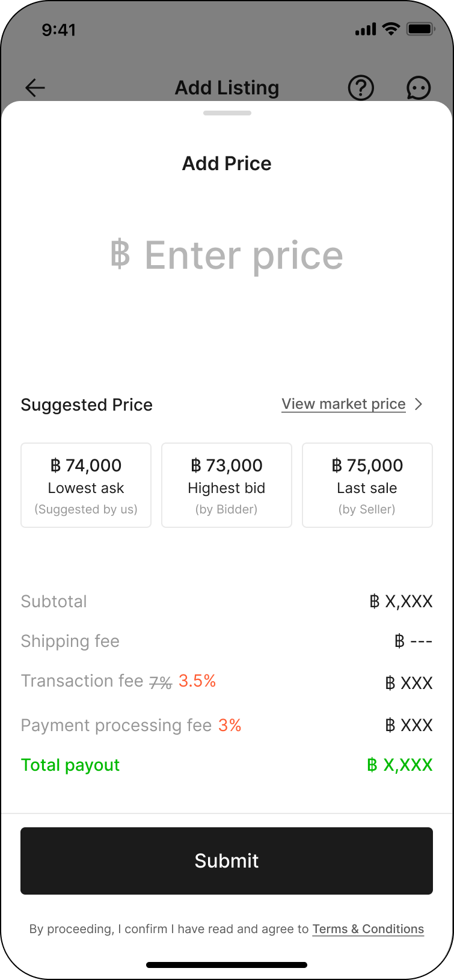454x980 pixels.
Task: Tap the Total payout amount
Action: [x=400, y=765]
